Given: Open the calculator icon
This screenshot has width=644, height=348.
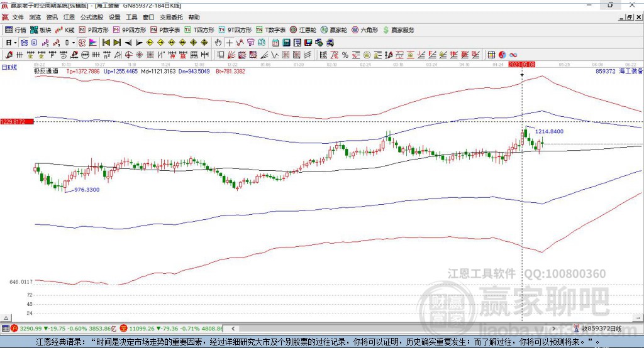Looking at the screenshot, I should [x=286, y=43].
